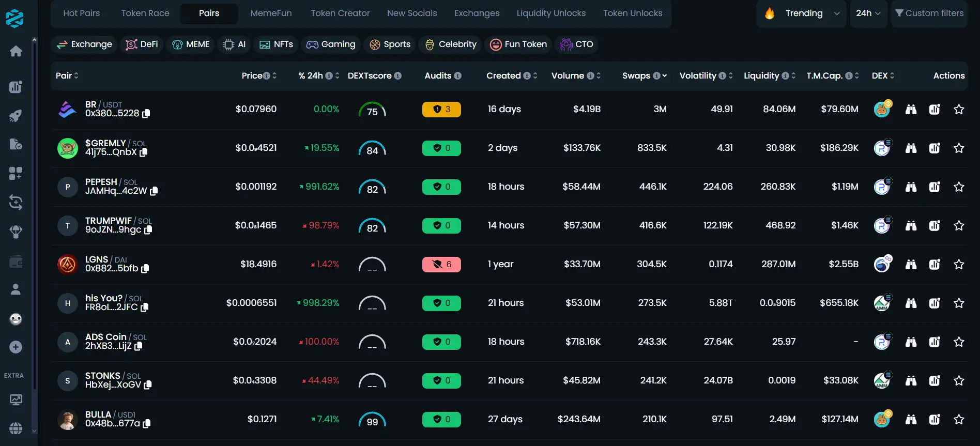Open the Token Unlocks tab
Image resolution: width=980 pixels, height=446 pixels.
[632, 13]
